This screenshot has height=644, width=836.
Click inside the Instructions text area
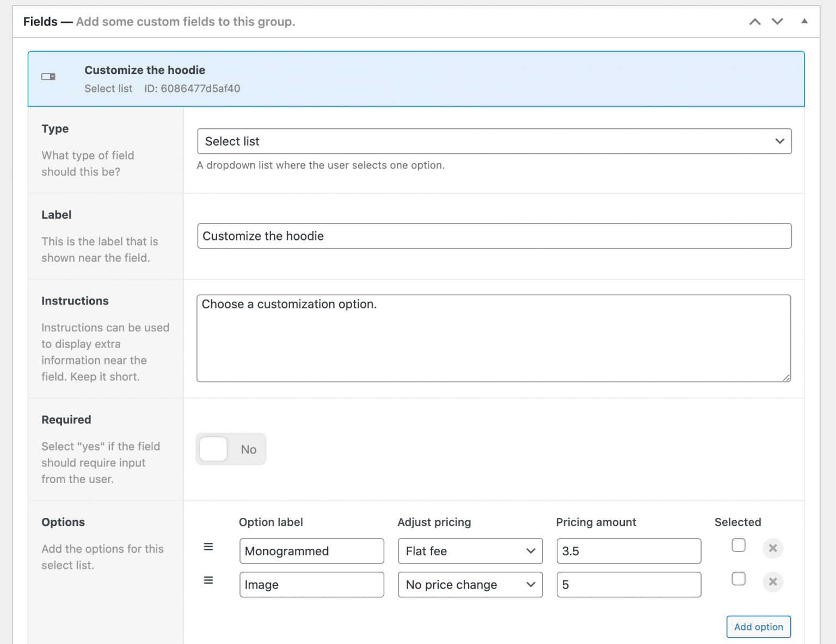click(x=494, y=337)
